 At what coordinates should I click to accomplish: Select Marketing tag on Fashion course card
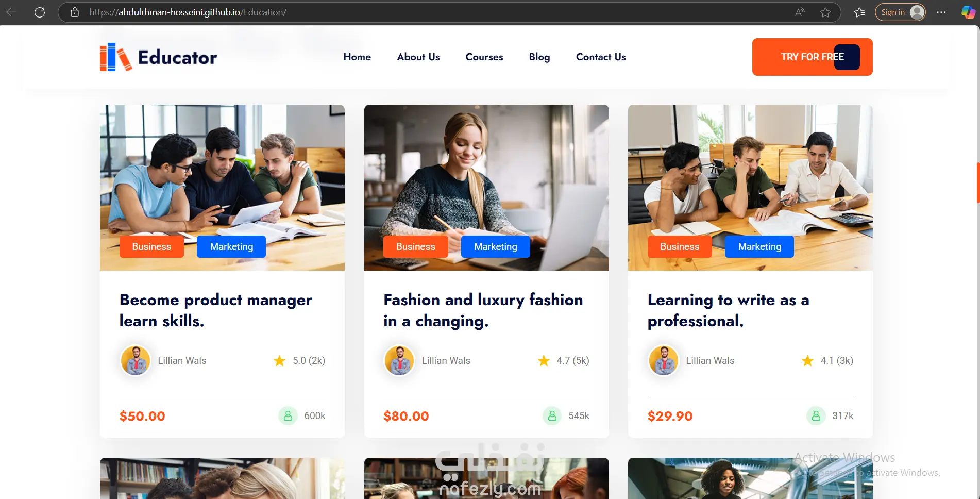click(495, 246)
